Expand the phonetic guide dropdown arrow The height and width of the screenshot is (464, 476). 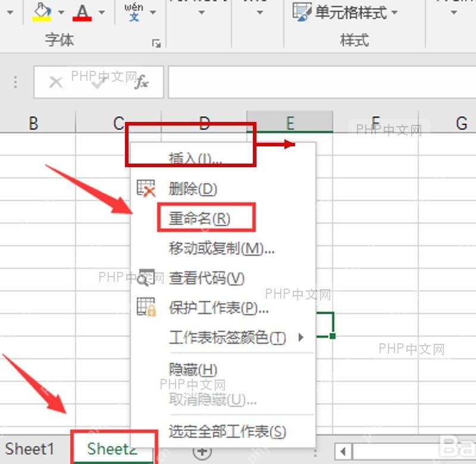click(153, 12)
